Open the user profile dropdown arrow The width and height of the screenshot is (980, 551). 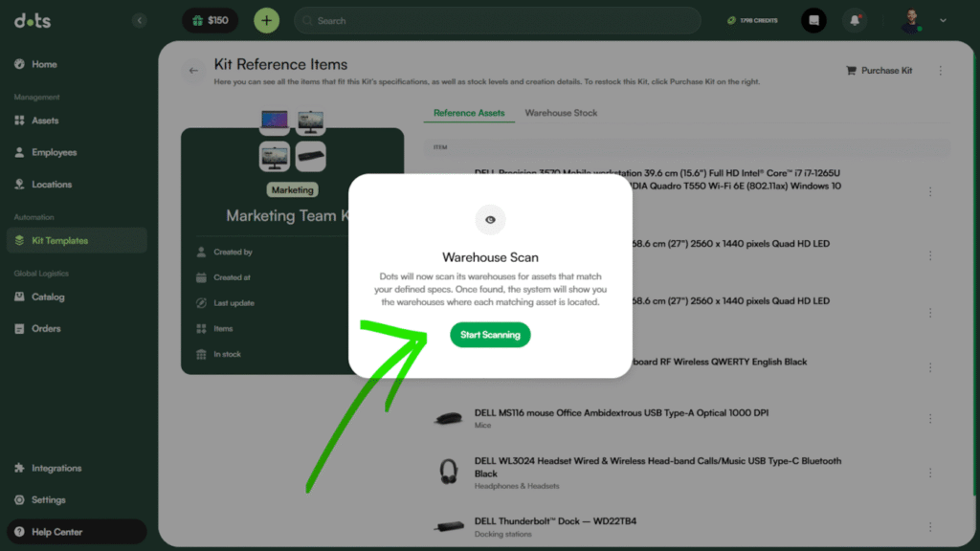pos(943,20)
